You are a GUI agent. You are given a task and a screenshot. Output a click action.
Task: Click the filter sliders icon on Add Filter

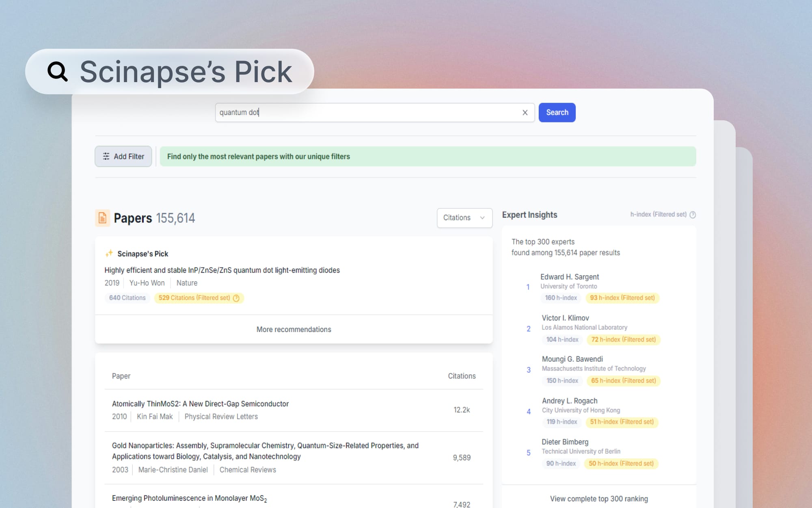pos(106,156)
